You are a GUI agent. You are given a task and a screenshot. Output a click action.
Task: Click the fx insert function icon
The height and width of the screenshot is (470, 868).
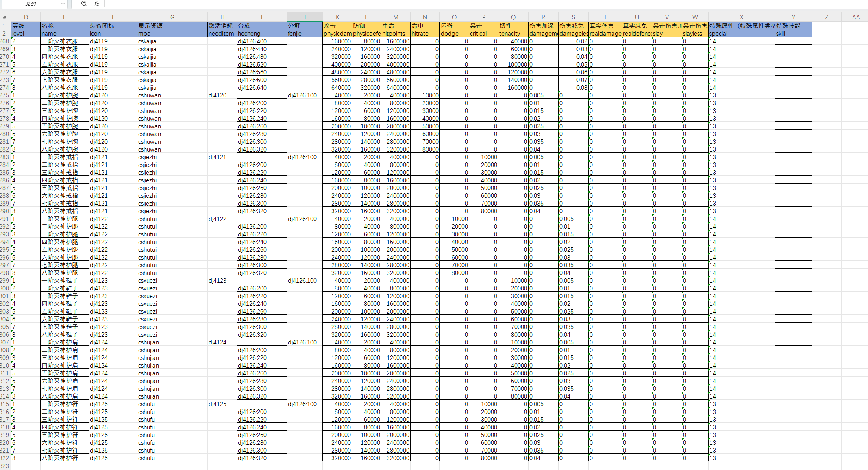tap(96, 4)
